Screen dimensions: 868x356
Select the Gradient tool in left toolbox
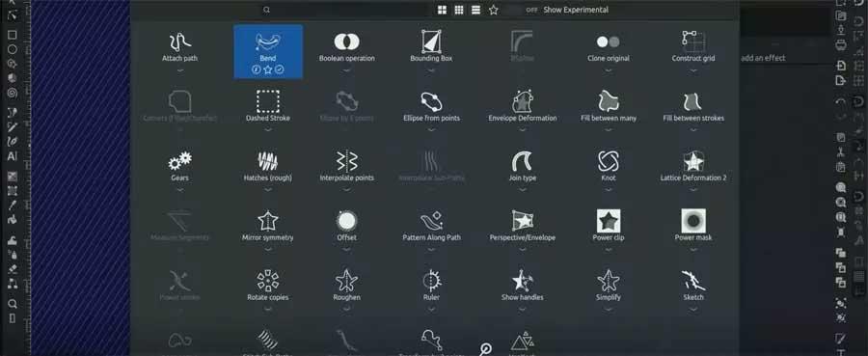pos(12,177)
